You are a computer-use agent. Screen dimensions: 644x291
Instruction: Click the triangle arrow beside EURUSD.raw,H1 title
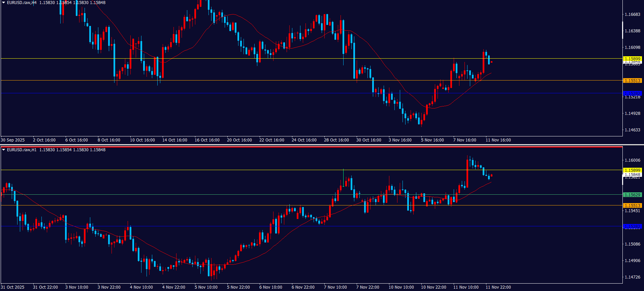pyautogui.click(x=4, y=150)
